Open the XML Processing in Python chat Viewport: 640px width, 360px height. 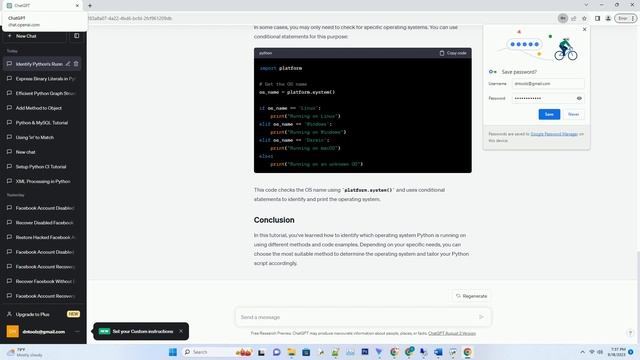[x=42, y=182]
